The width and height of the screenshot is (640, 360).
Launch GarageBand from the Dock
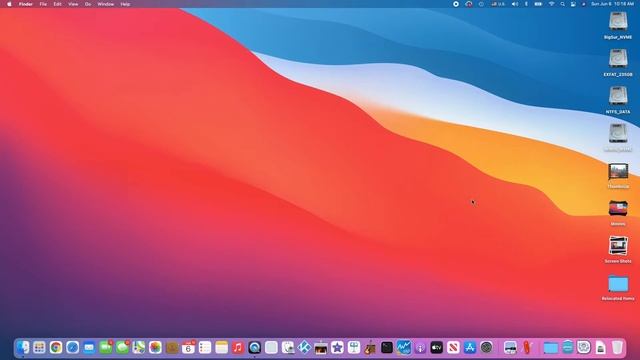370,347
